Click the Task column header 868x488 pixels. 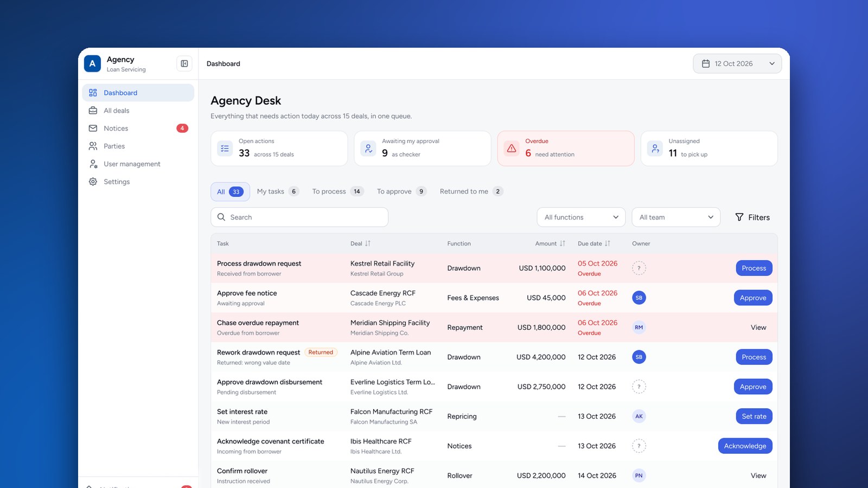(223, 243)
